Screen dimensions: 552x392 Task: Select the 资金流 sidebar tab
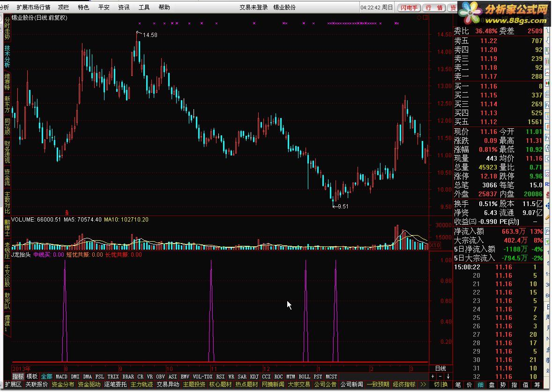(7, 177)
